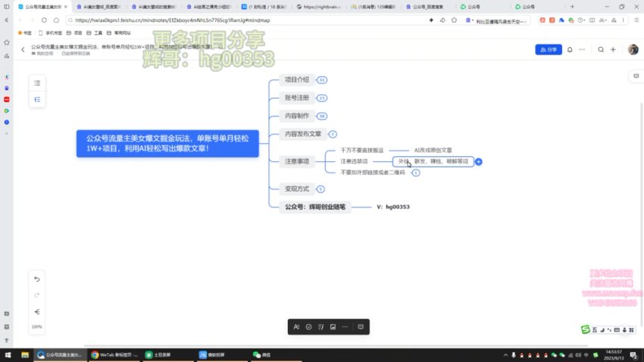Click text style icon in floating toolbar
The width and height of the screenshot is (644, 362).
[x=296, y=326]
